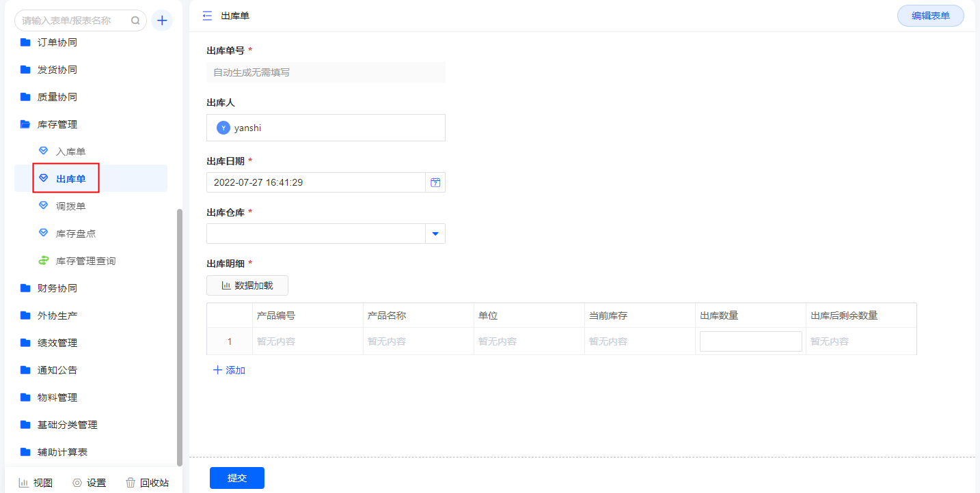Screen dimensions: 980x493
Task: Click the 出库后剩余数量 column header
Action: (x=861, y=315)
